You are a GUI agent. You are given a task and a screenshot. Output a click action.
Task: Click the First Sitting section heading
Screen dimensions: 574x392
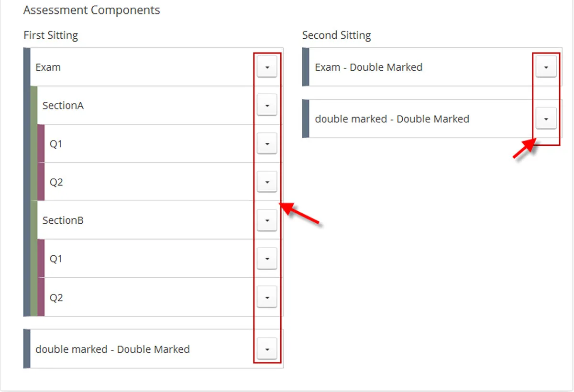click(51, 35)
